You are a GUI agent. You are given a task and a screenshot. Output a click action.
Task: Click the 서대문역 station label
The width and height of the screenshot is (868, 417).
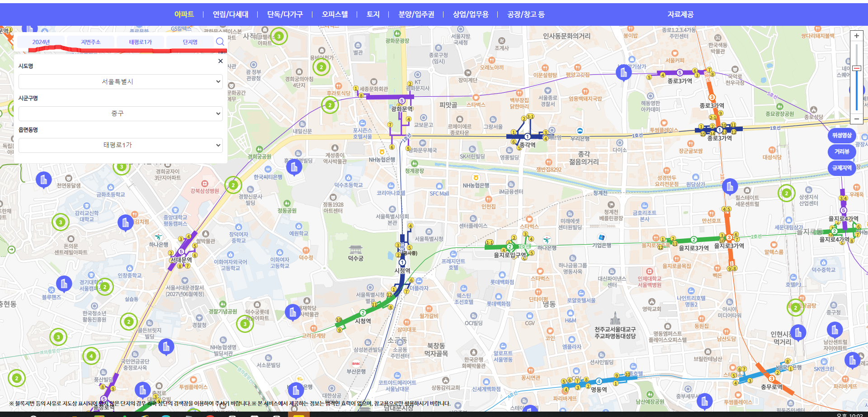tap(181, 260)
